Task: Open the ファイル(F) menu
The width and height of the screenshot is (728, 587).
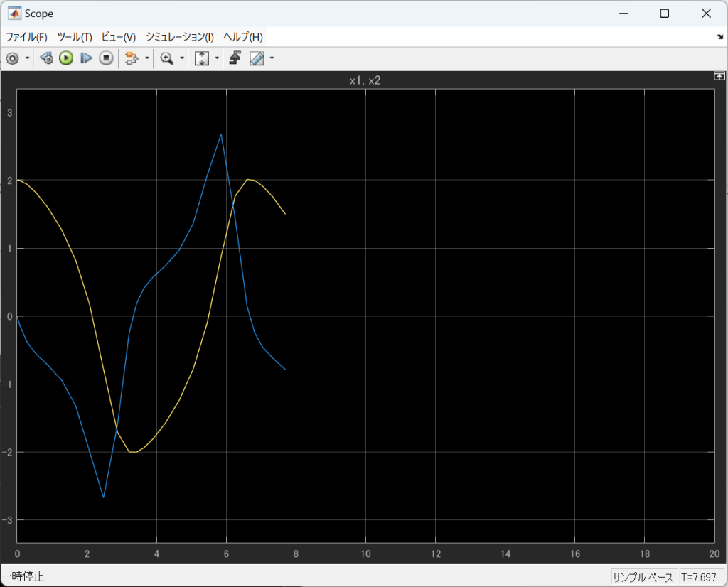Action: [26, 37]
